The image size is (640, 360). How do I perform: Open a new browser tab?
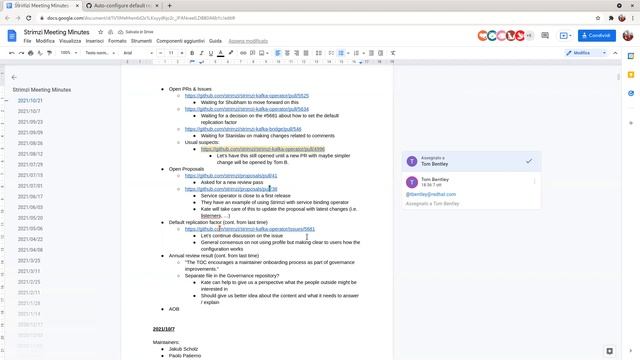point(169,6)
